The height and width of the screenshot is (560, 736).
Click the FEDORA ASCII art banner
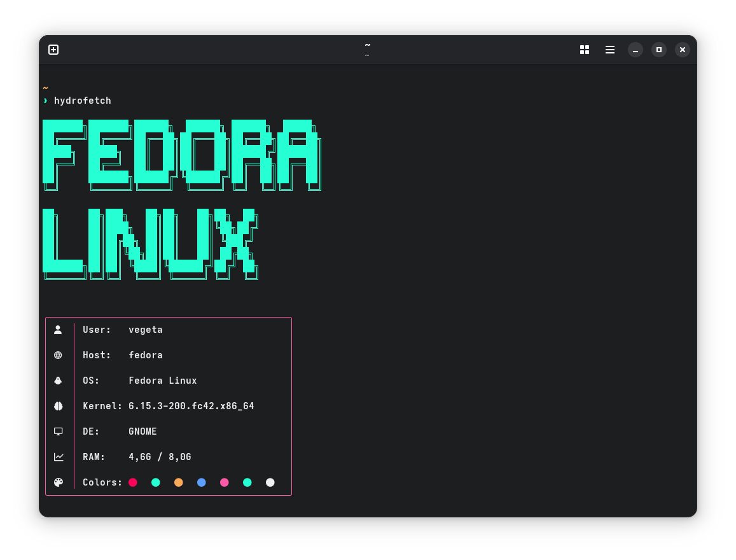click(x=182, y=155)
